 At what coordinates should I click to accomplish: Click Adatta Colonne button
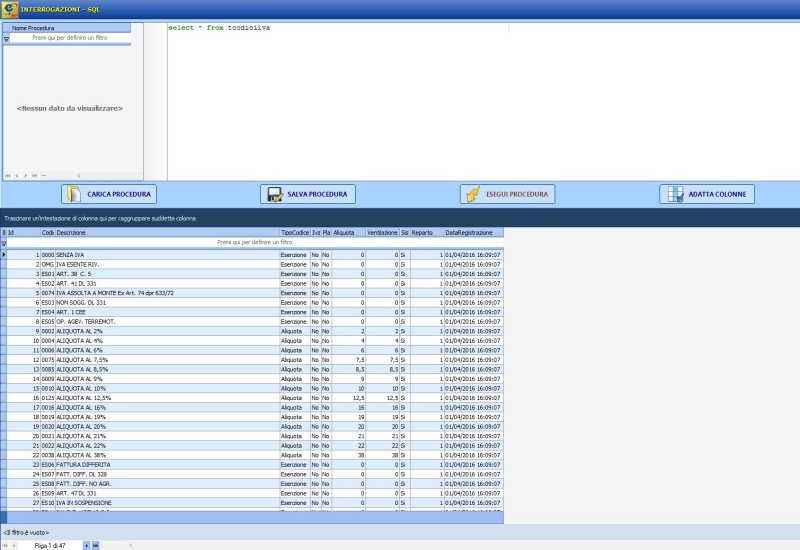pos(707,194)
